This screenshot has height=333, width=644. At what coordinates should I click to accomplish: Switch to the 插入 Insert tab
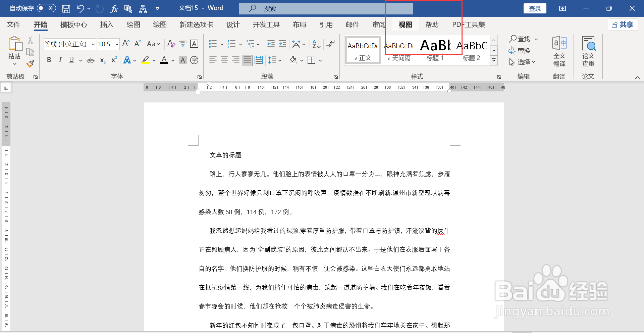[107, 25]
